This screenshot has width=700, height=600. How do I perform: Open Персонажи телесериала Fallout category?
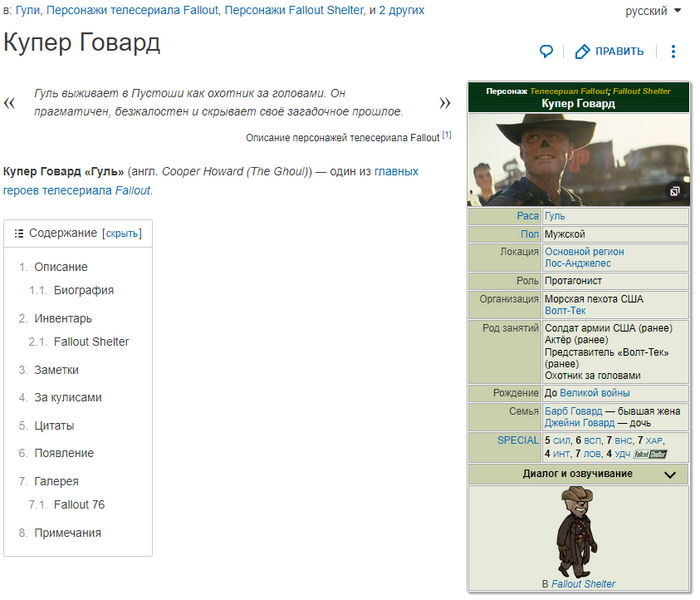[x=132, y=10]
